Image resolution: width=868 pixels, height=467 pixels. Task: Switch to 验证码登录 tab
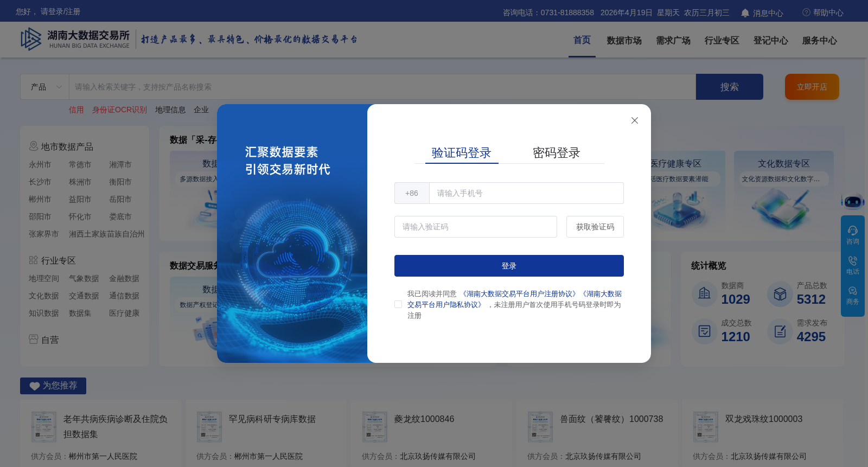[462, 153]
